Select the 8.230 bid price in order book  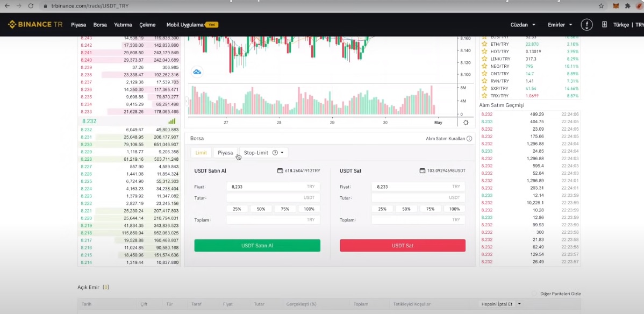click(x=86, y=145)
